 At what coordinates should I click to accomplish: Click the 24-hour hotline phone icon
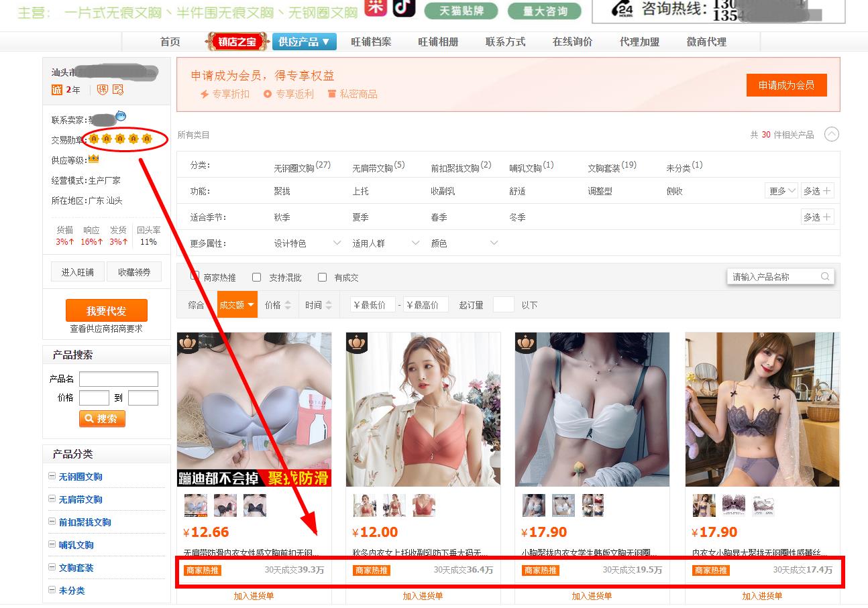click(623, 9)
